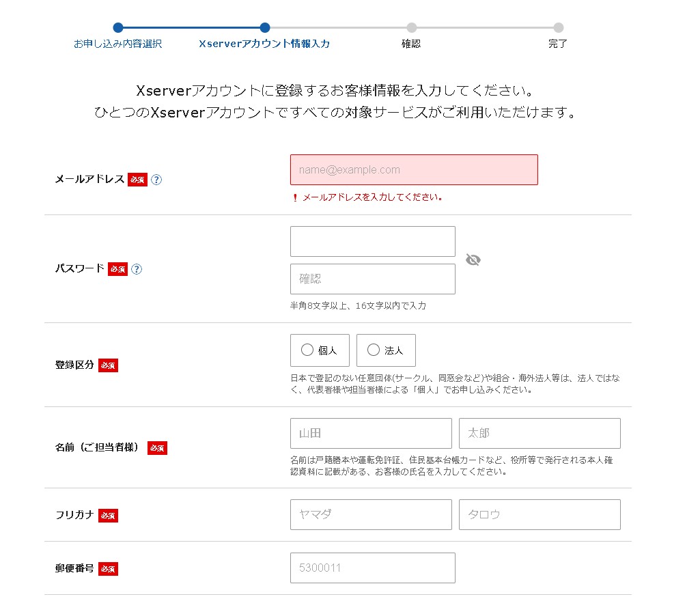Click the help icon next to パスワード
Image resolution: width=700 pixels, height=599 pixels.
click(137, 269)
